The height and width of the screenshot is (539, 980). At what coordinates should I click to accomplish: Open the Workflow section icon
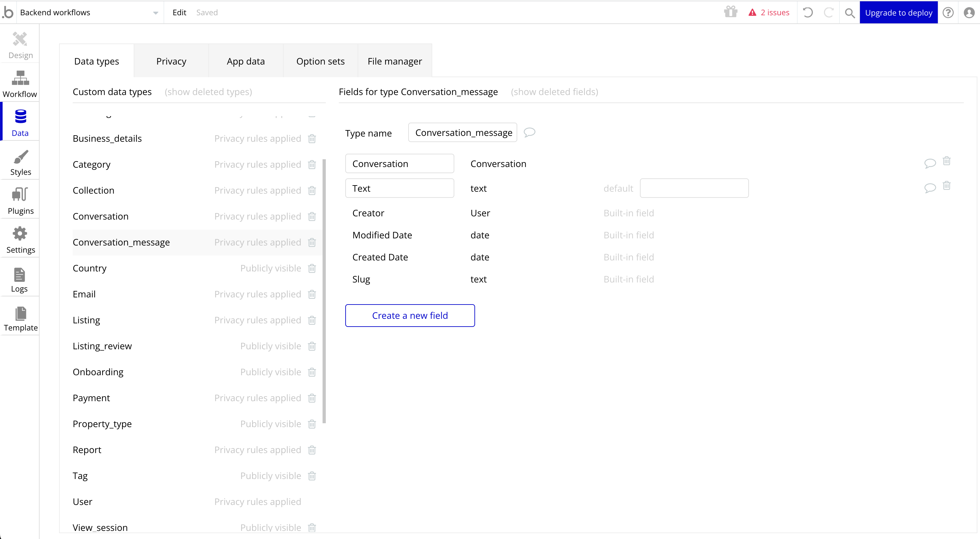(20, 78)
